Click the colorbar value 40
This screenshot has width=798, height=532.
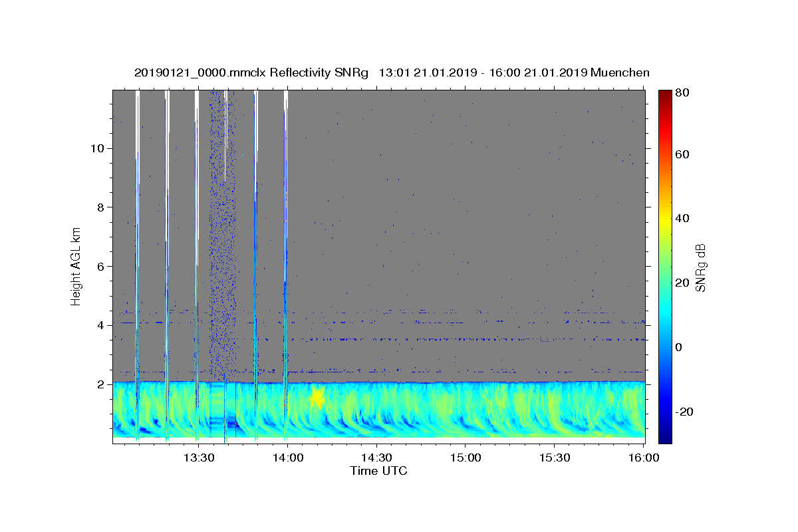(684, 218)
